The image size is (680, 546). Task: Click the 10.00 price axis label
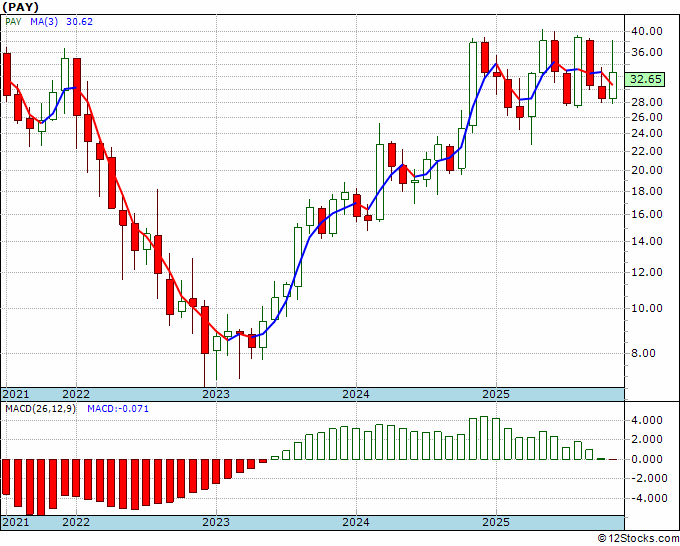tap(646, 308)
